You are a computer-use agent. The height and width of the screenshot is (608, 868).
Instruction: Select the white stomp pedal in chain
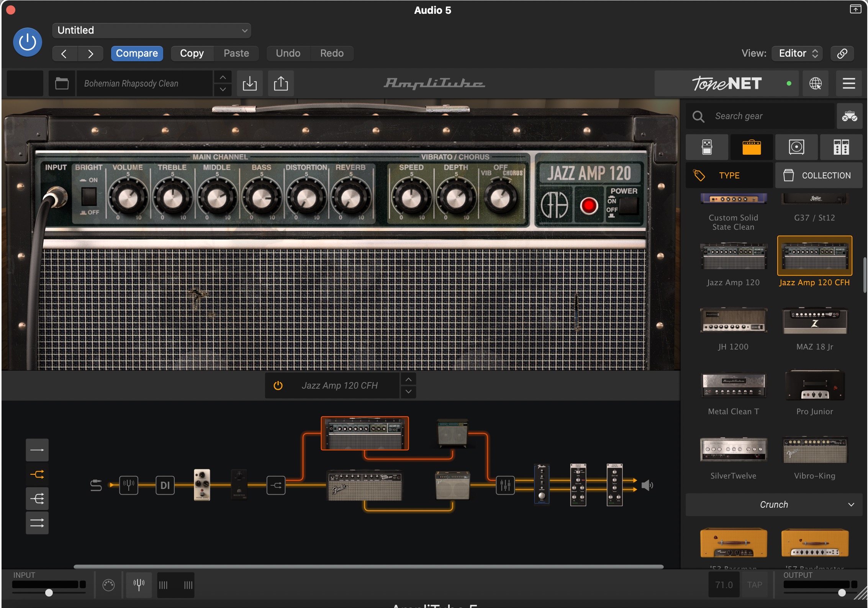[x=202, y=485]
